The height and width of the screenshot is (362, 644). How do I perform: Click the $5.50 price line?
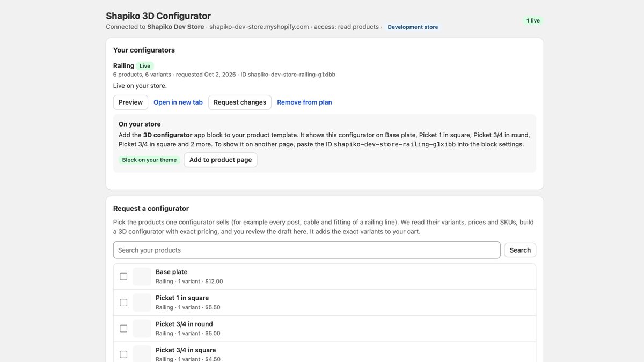pyautogui.click(x=188, y=307)
